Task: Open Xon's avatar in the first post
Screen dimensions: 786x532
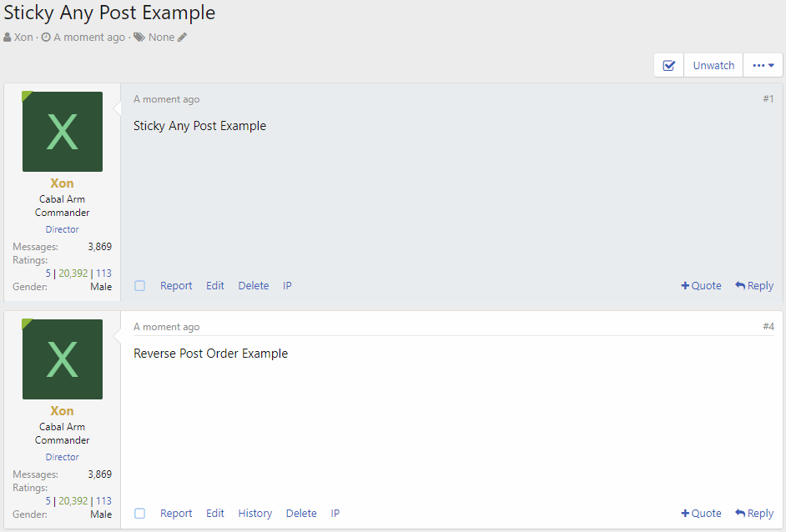Action: 63,132
